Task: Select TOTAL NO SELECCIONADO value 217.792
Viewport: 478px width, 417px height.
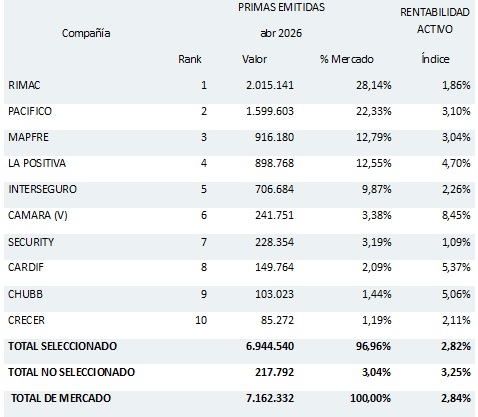Action: tap(274, 372)
